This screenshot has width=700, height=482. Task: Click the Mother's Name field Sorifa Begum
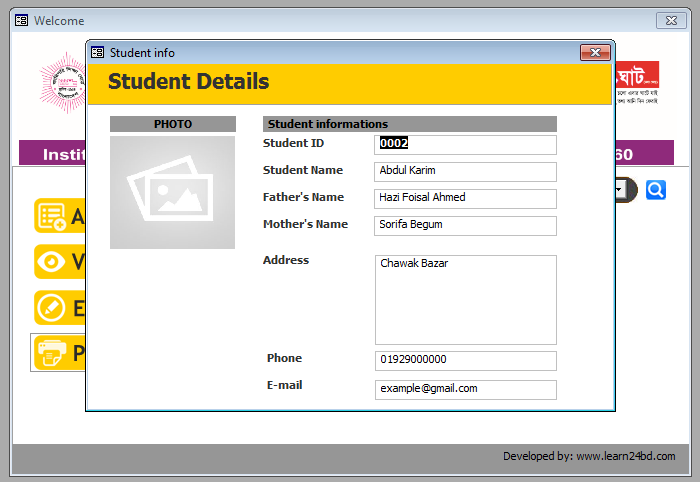click(465, 226)
